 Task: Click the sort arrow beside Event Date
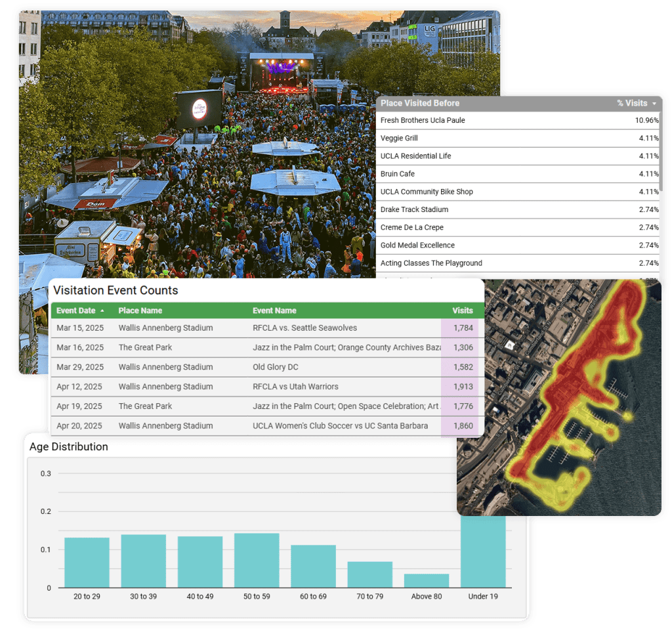pyautogui.click(x=102, y=310)
